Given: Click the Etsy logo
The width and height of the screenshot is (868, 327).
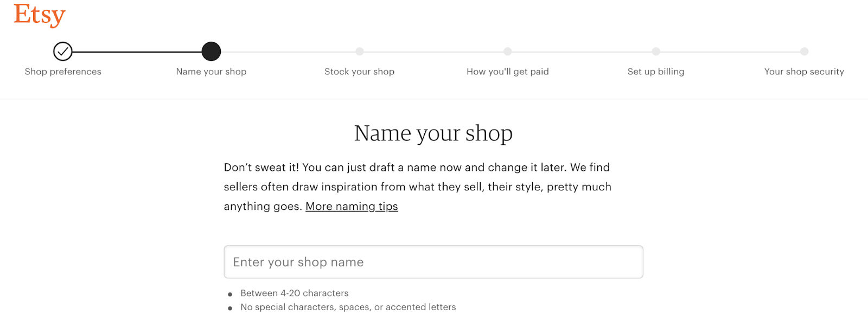Looking at the screenshot, I should (40, 15).
